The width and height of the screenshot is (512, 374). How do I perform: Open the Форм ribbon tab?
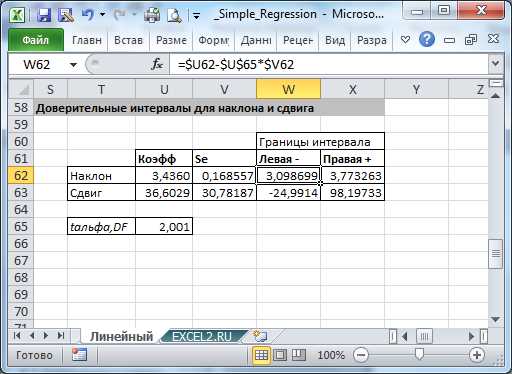tap(214, 40)
